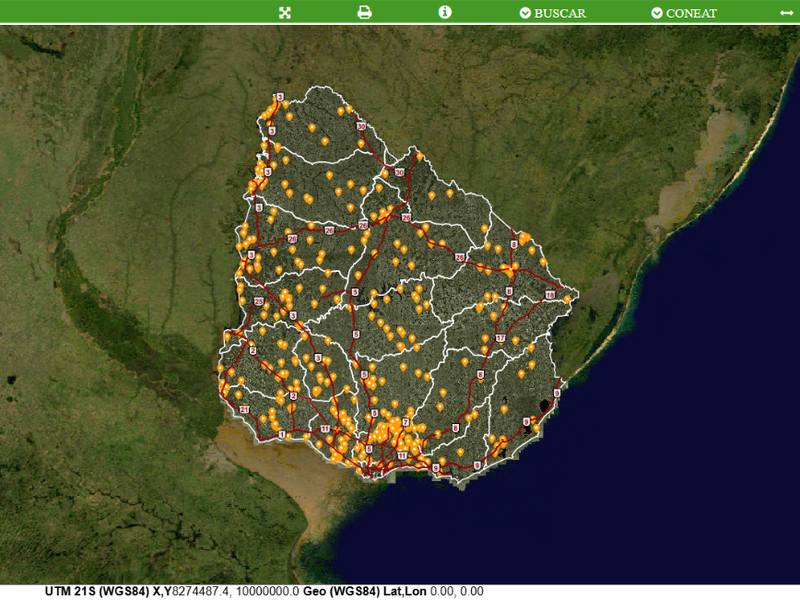The width and height of the screenshot is (800, 600).
Task: Click the route 1 shield on map
Action: 282,434
